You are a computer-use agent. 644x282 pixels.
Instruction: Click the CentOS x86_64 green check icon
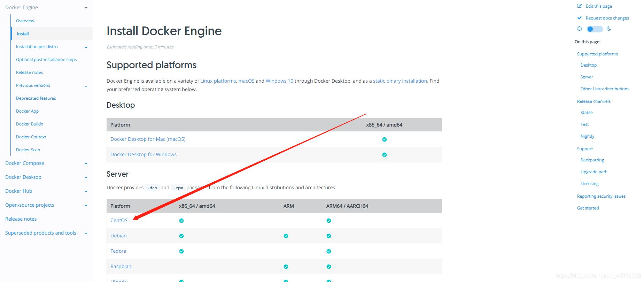[x=181, y=221]
